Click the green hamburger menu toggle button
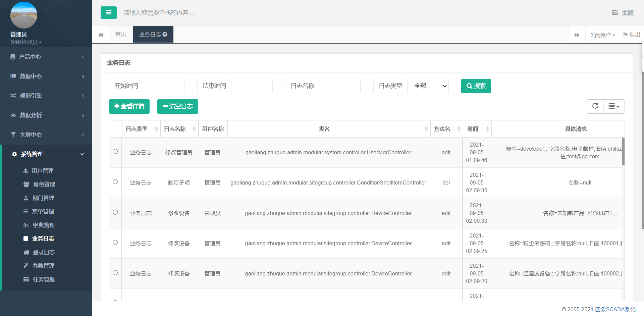 (108, 13)
